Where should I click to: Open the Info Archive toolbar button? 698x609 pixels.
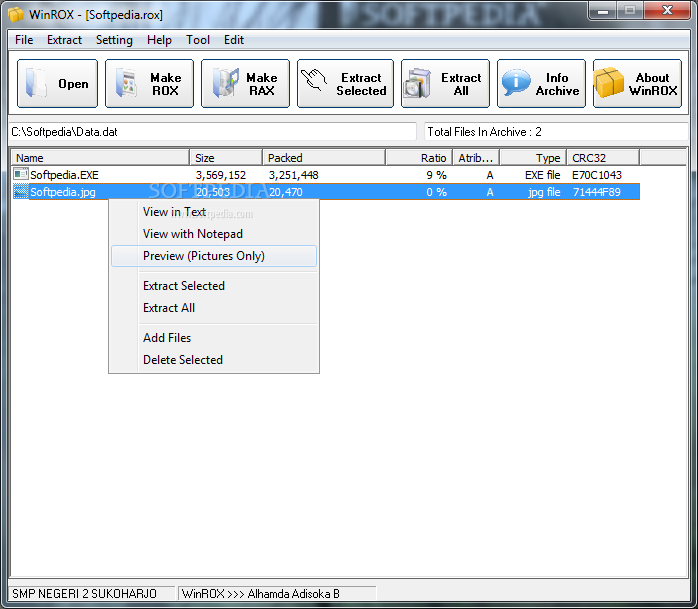coord(541,84)
